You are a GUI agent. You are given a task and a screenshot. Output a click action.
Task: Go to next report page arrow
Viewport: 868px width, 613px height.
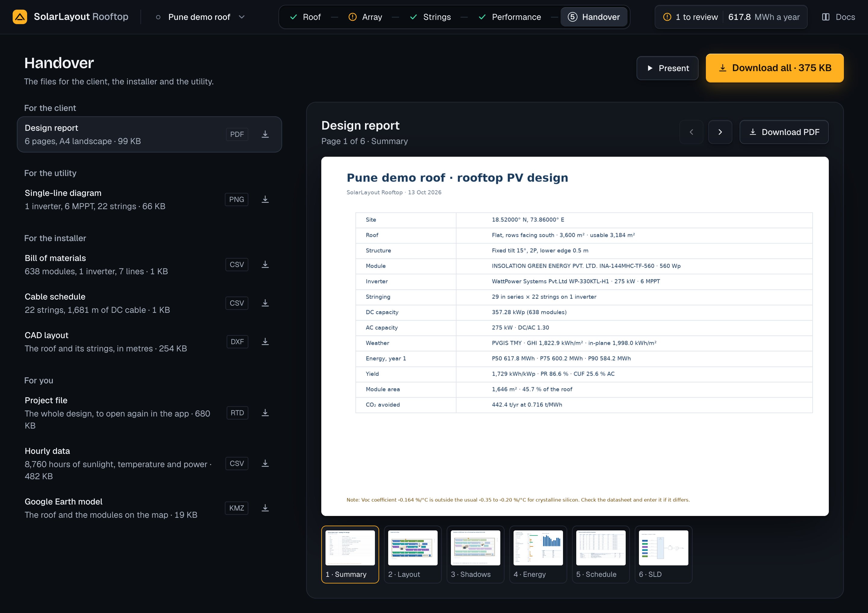coord(720,132)
